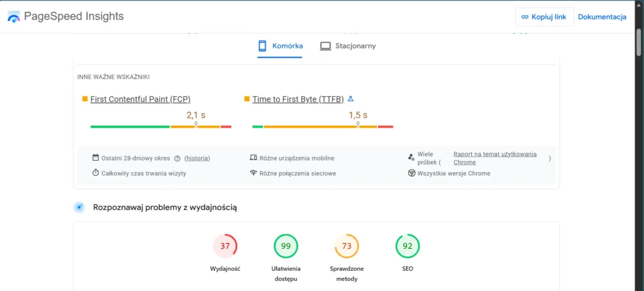This screenshot has height=291, width=644.
Task: Switch to the Komórka tab
Action: tap(280, 46)
